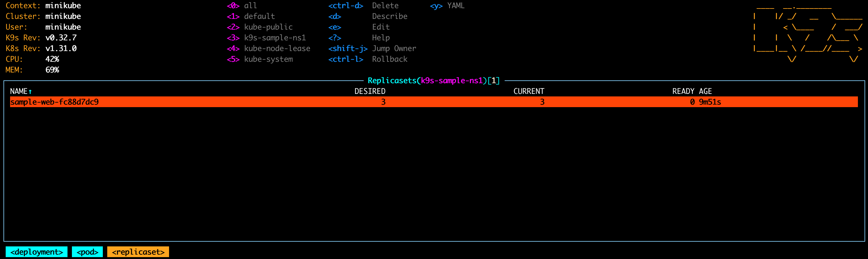The image size is (868, 259).
Task: Click the User minikube value
Action: pos(63,27)
